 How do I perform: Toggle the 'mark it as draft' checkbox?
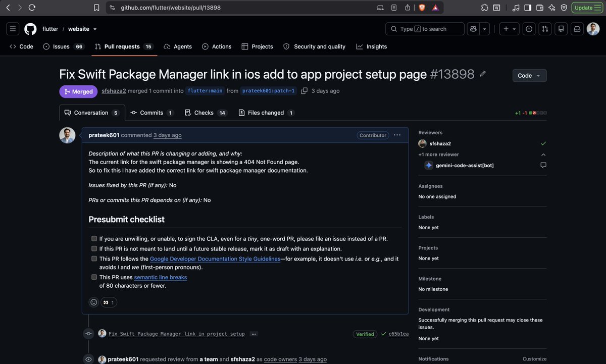pos(94,249)
